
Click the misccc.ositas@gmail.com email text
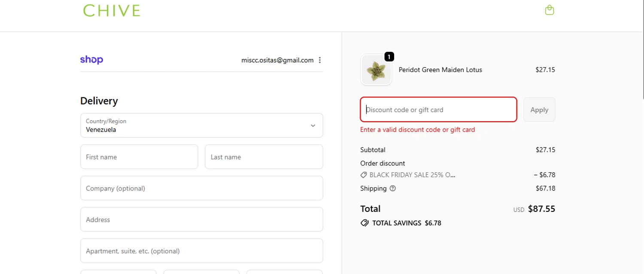(277, 60)
